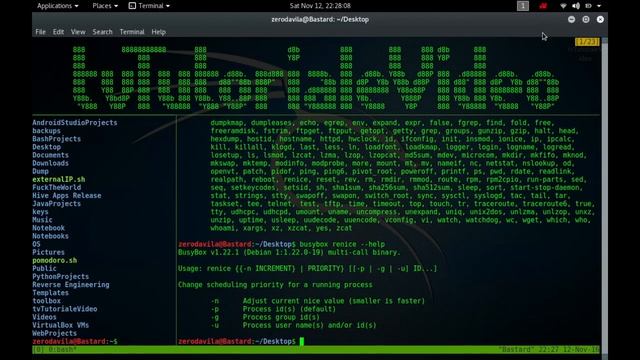Click the PythonProjects directory entry

(x=61, y=276)
